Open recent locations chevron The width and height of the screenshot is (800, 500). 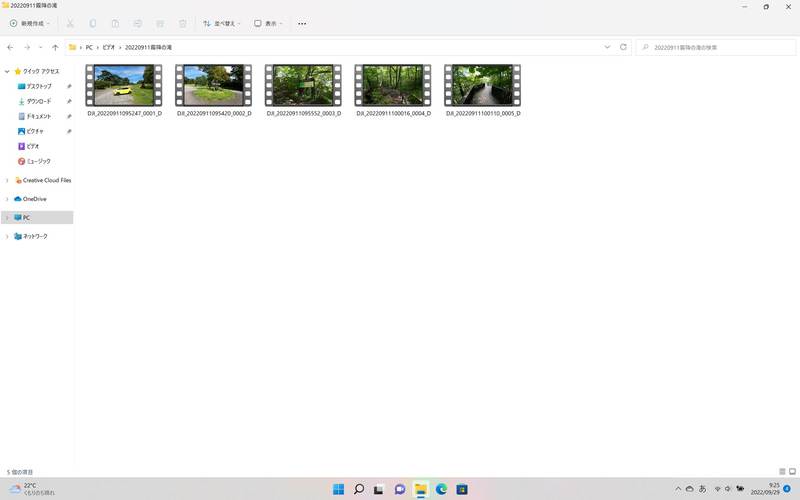coord(41,47)
